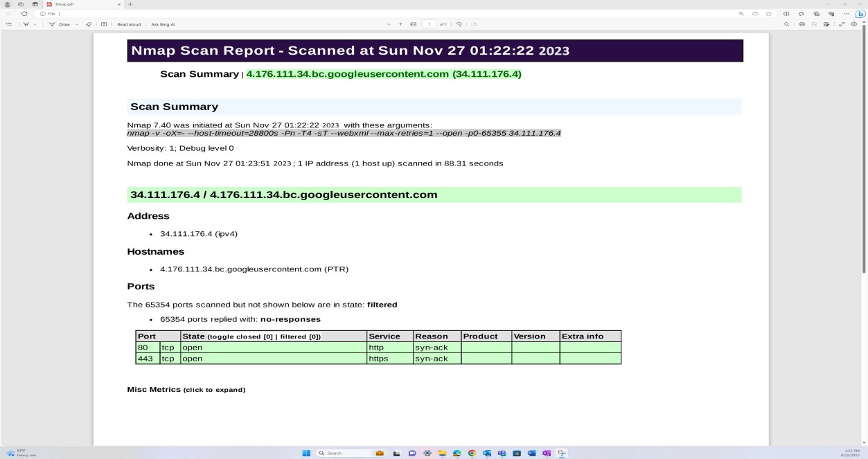Image resolution: width=868 pixels, height=459 pixels.
Task: Select the Erase tool in the PDF toolbar
Action: point(88,24)
